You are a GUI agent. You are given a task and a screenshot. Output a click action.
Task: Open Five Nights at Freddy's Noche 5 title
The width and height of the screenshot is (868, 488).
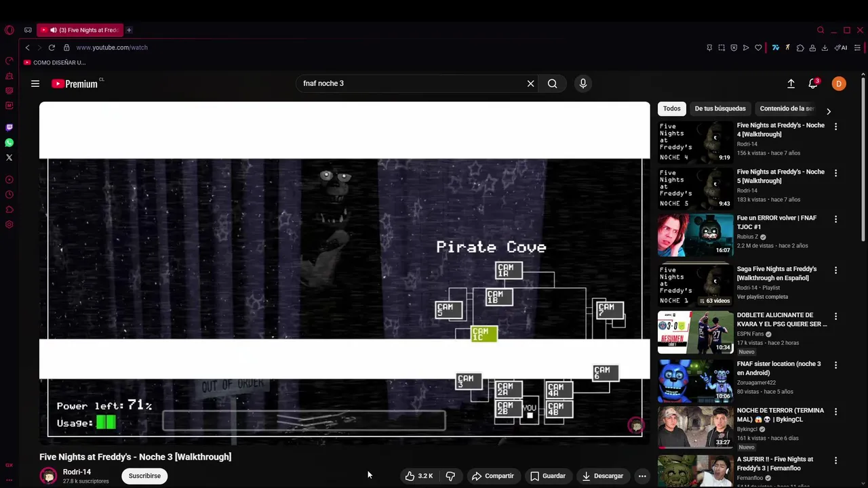781,176
